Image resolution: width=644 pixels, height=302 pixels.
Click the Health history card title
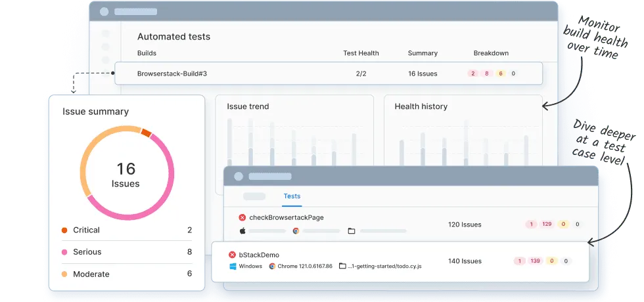421,106
